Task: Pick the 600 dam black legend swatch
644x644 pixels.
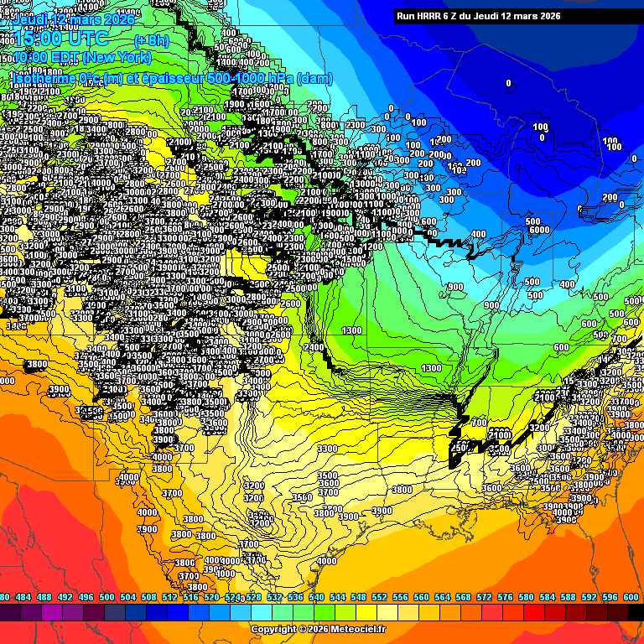Action: pos(635,613)
